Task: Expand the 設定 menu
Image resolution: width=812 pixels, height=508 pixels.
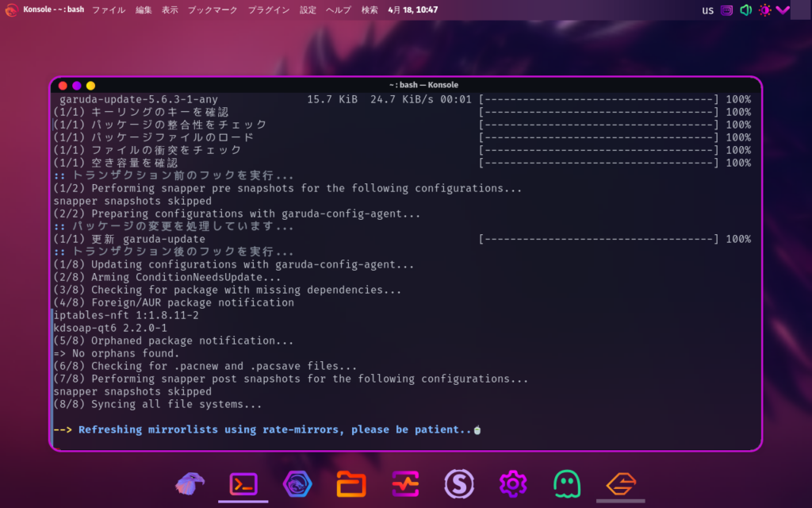Action: [x=308, y=10]
